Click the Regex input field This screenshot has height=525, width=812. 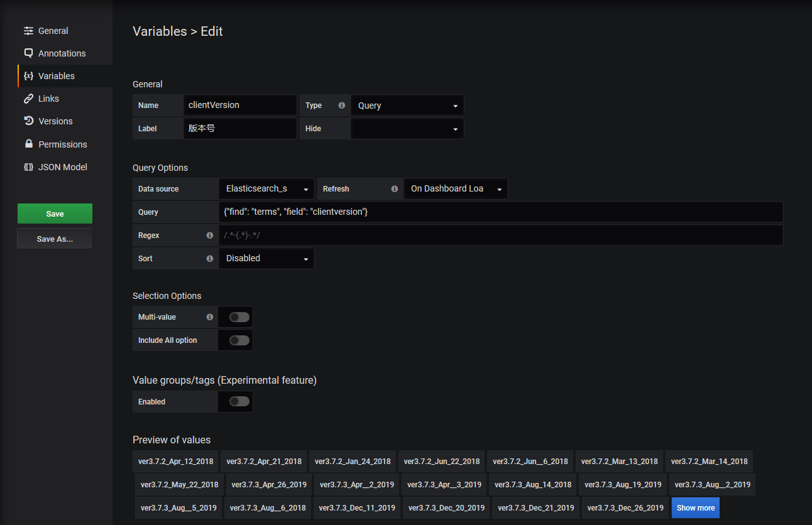tap(501, 235)
